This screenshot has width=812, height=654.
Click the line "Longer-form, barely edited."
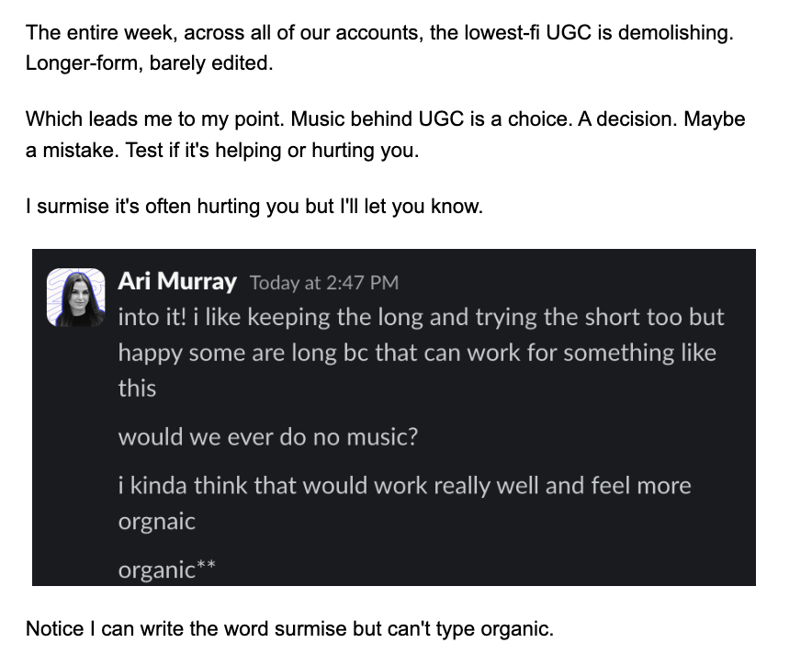(150, 65)
